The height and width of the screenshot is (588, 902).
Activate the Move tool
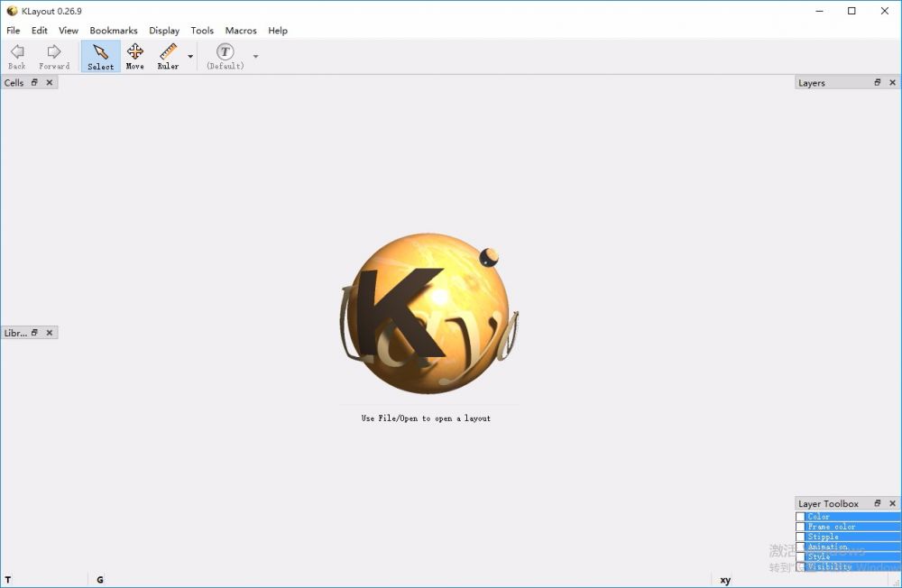[135, 57]
